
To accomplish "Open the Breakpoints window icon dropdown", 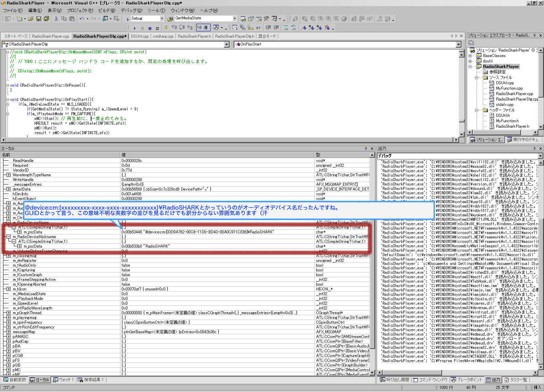I will (x=222, y=28).
